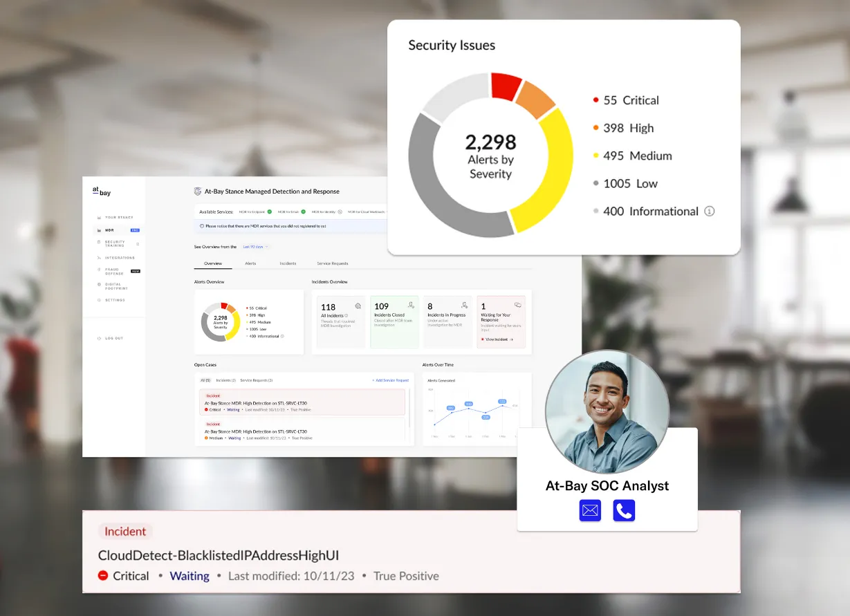Image resolution: width=850 pixels, height=616 pixels.
Task: Click the at bay logo in the sidebar
Action: point(102,192)
